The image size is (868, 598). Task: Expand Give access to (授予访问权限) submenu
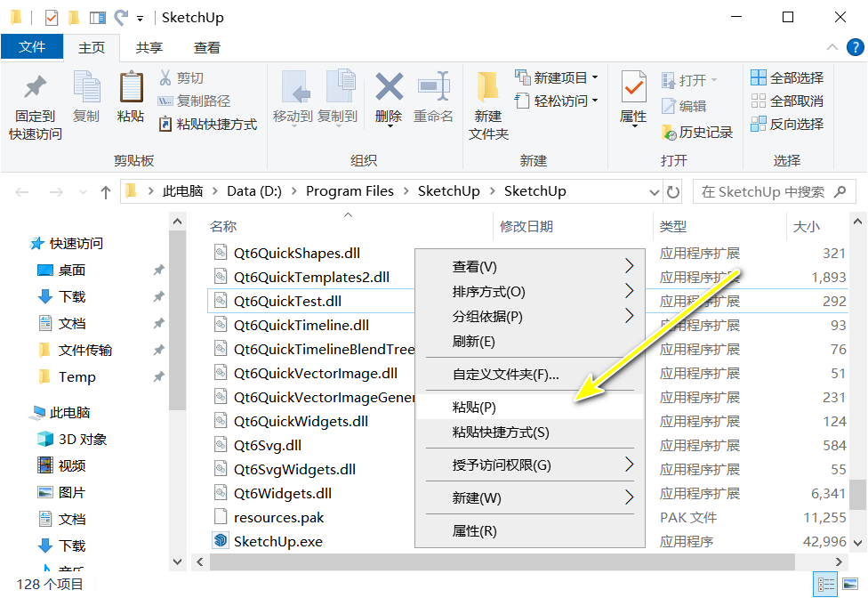tap(530, 465)
